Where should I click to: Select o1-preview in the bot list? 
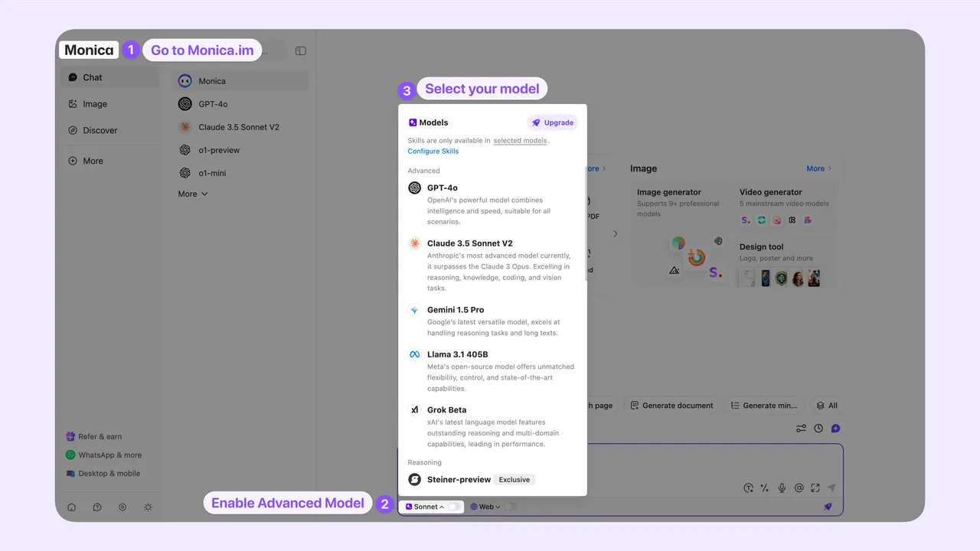coord(240,150)
